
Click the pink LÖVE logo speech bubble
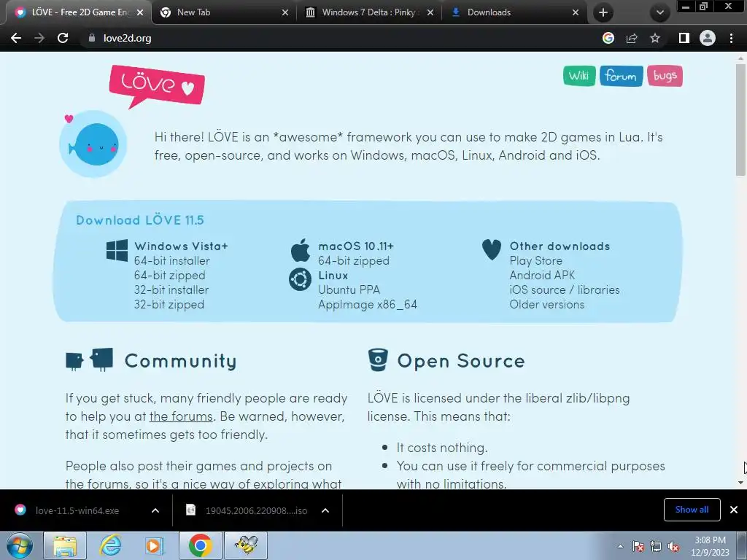[x=157, y=86]
